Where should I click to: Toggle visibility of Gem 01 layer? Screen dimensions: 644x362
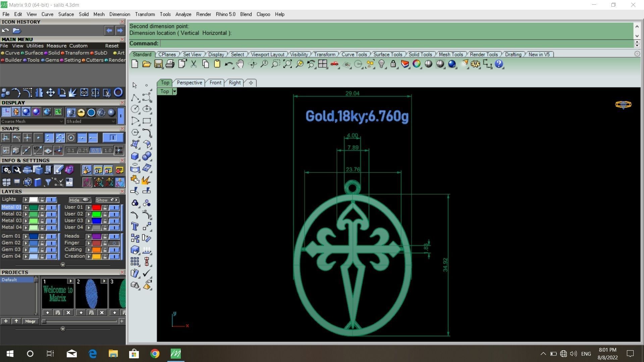(51, 236)
